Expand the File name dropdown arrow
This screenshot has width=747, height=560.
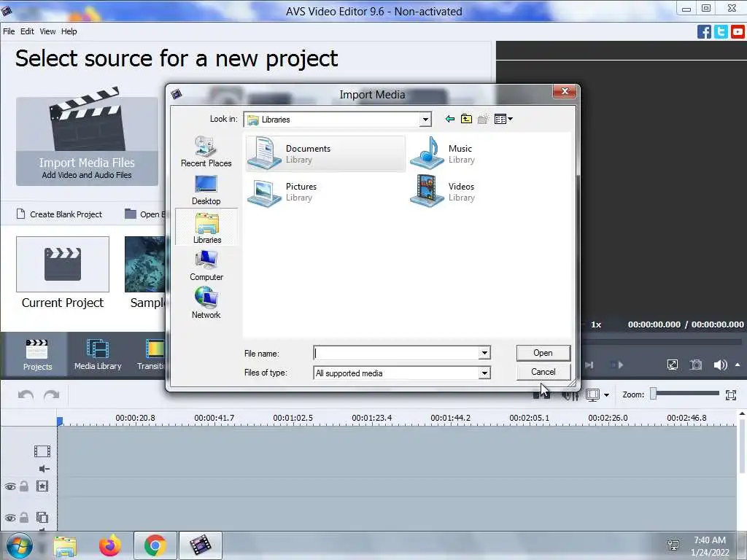pyautogui.click(x=484, y=353)
